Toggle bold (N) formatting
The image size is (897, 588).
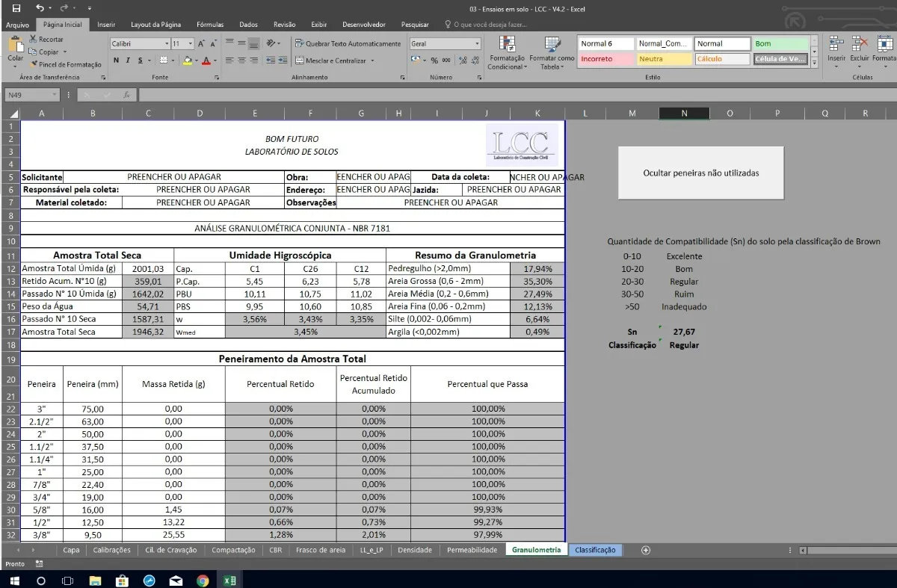point(117,61)
